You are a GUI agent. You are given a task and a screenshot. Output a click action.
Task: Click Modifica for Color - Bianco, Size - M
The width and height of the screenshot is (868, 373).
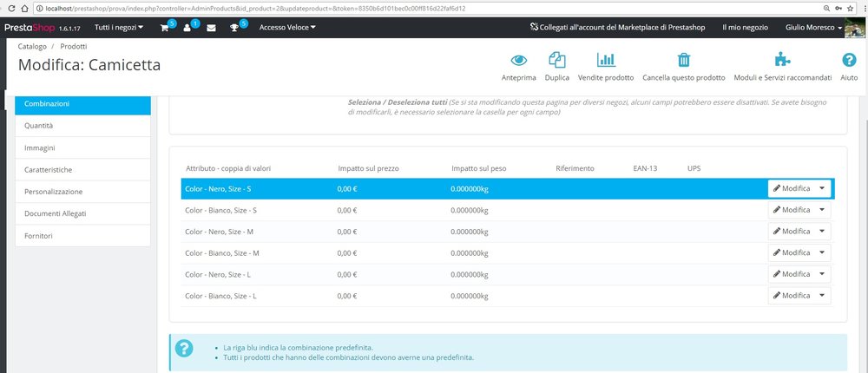(x=792, y=252)
